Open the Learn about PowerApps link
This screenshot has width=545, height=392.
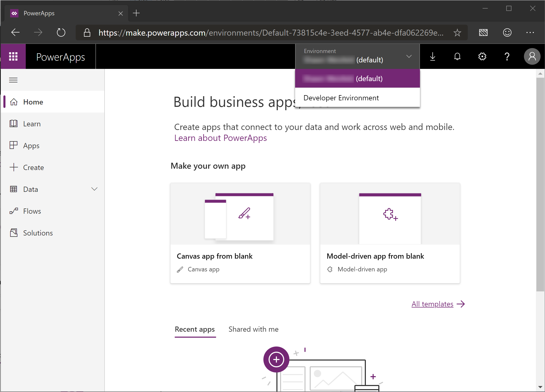tap(220, 138)
